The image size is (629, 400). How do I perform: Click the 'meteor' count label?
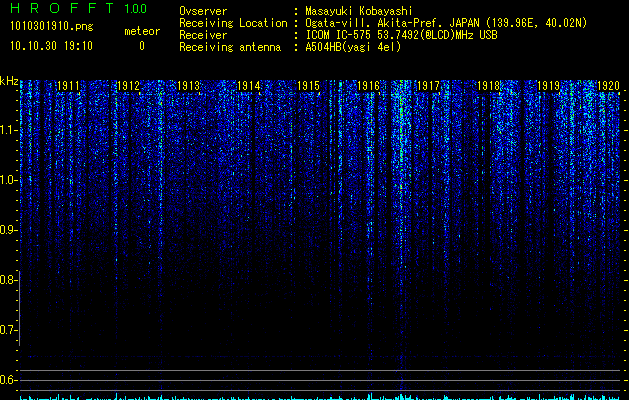(142, 31)
